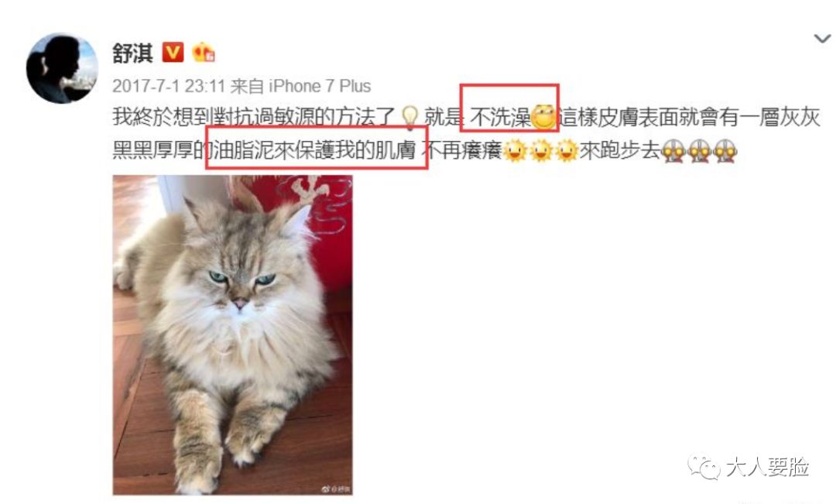Open the cat photo thumbnail

pyautogui.click(x=232, y=335)
